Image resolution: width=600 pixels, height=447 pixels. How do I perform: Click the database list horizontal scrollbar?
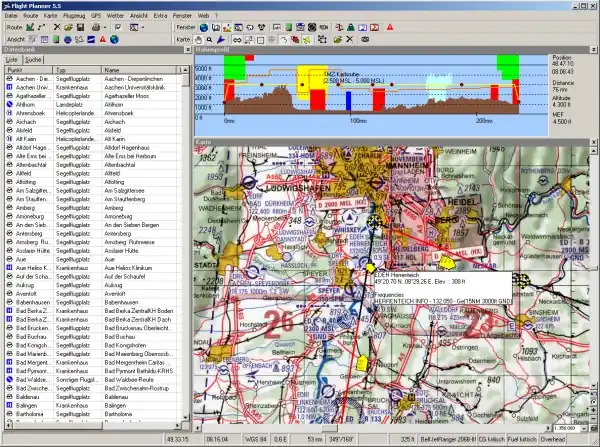(92, 425)
